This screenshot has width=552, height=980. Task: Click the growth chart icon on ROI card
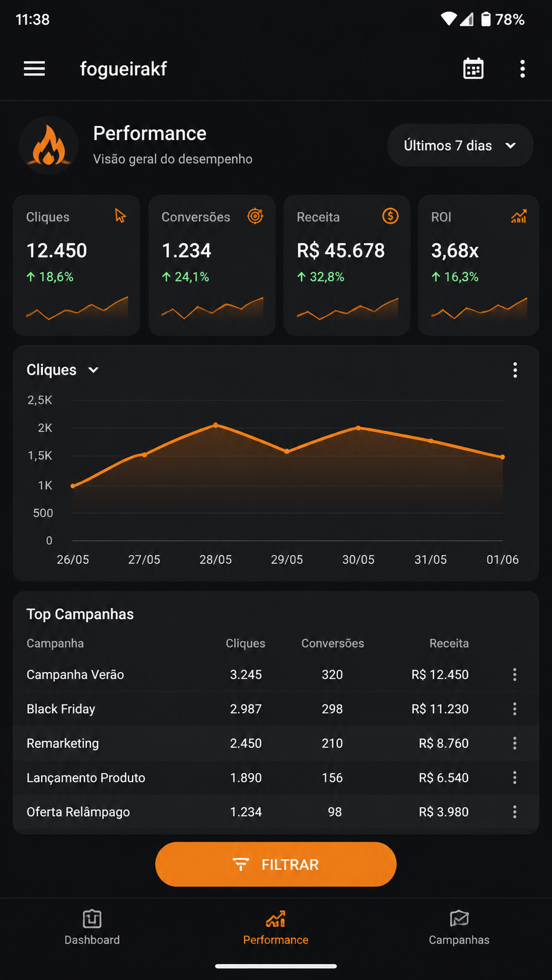click(519, 216)
